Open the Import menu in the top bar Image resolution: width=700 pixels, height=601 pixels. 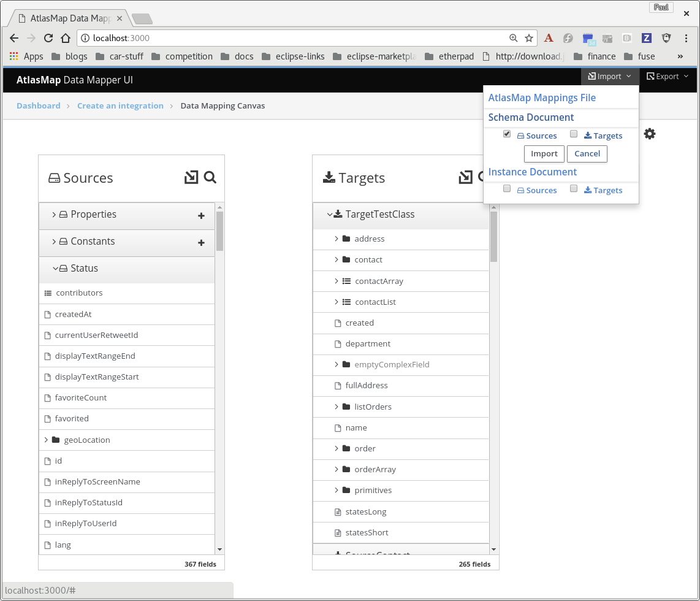tap(609, 76)
